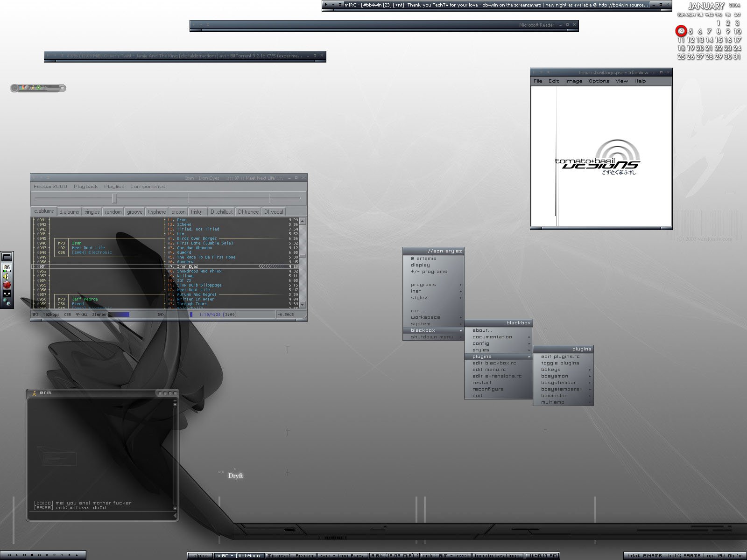The image size is (747, 560).
Task: Open the Playback menu in Foobar2000
Action: (85, 187)
